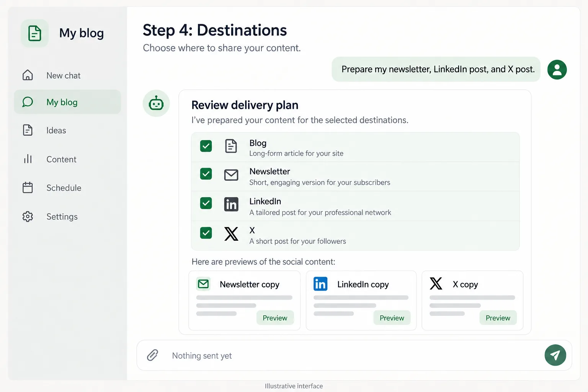Image resolution: width=588 pixels, height=392 pixels.
Task: Click the My blog logo icon
Action: coord(35,33)
